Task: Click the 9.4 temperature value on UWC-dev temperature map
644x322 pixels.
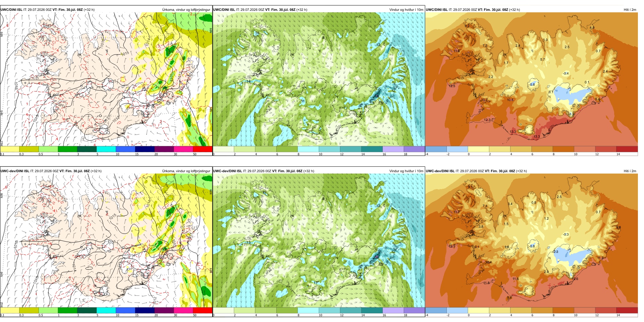Action: tap(509, 298)
